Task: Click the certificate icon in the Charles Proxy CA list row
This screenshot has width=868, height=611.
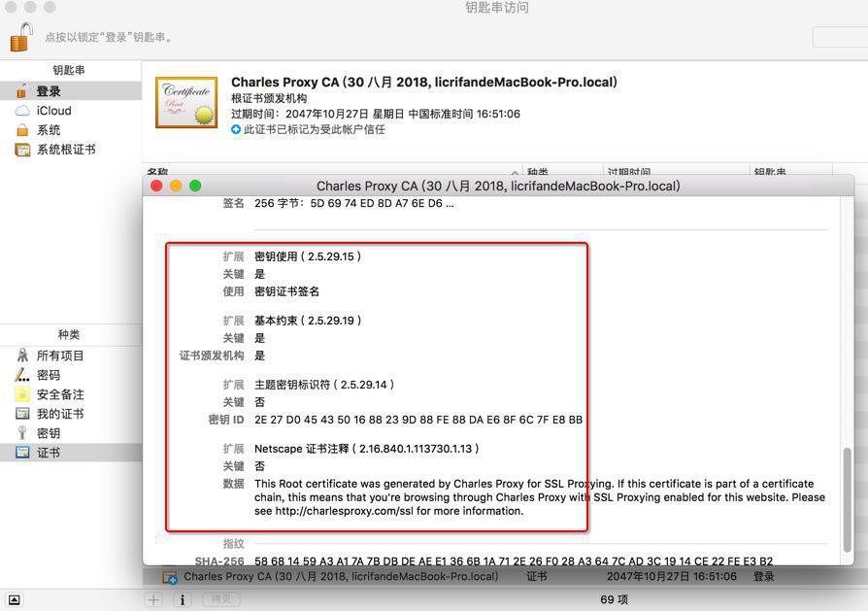Action: tap(169, 577)
